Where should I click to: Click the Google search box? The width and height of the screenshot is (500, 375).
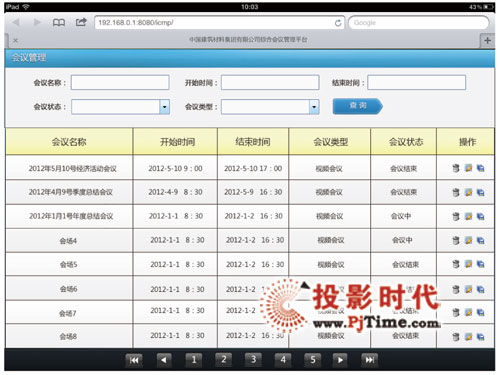(x=418, y=23)
